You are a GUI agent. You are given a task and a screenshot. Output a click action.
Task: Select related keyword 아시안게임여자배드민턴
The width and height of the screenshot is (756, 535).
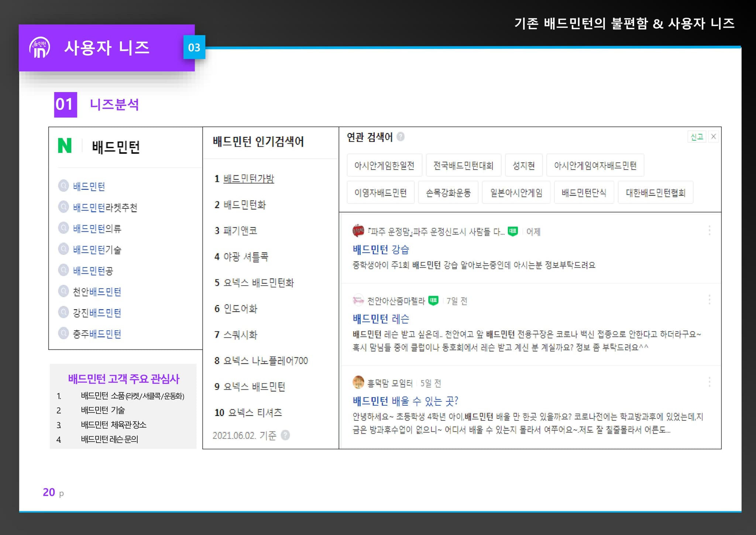595,165
